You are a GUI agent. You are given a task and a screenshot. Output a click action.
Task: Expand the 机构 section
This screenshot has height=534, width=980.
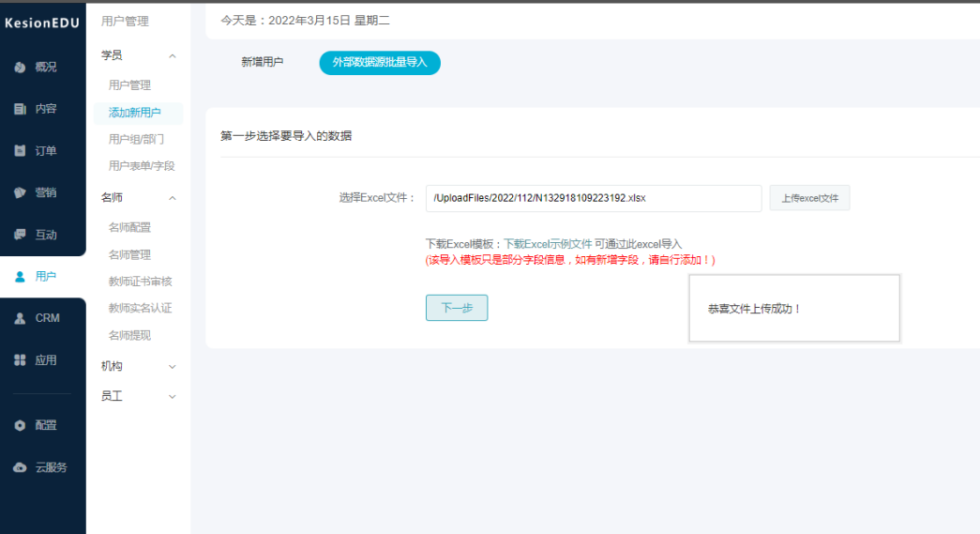(172, 367)
